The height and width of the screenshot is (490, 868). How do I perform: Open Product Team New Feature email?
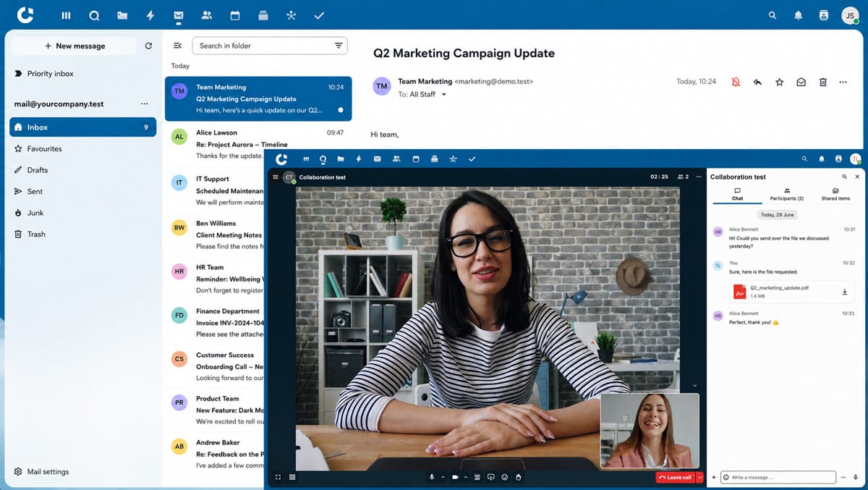coord(216,410)
